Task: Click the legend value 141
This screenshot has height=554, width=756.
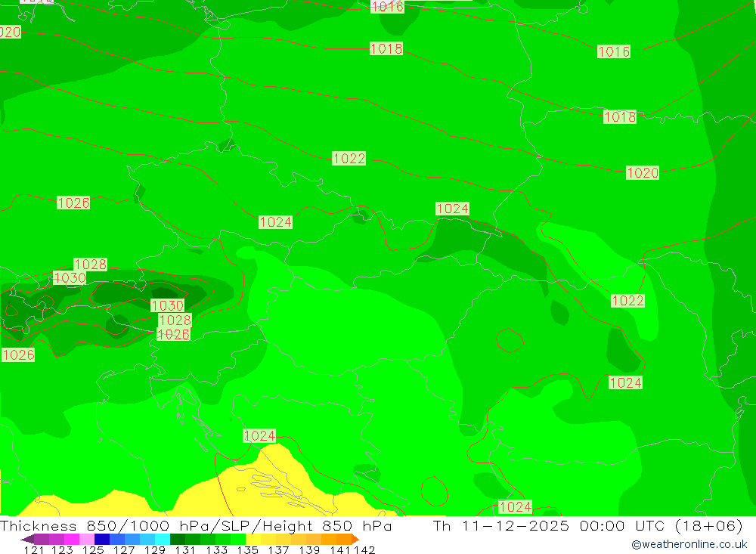Action: (340, 549)
